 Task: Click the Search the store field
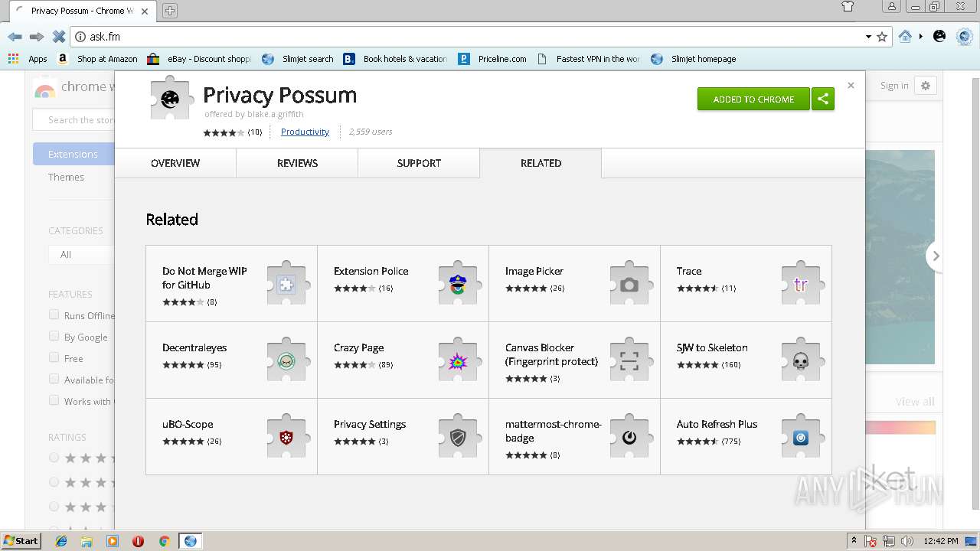[x=74, y=119]
